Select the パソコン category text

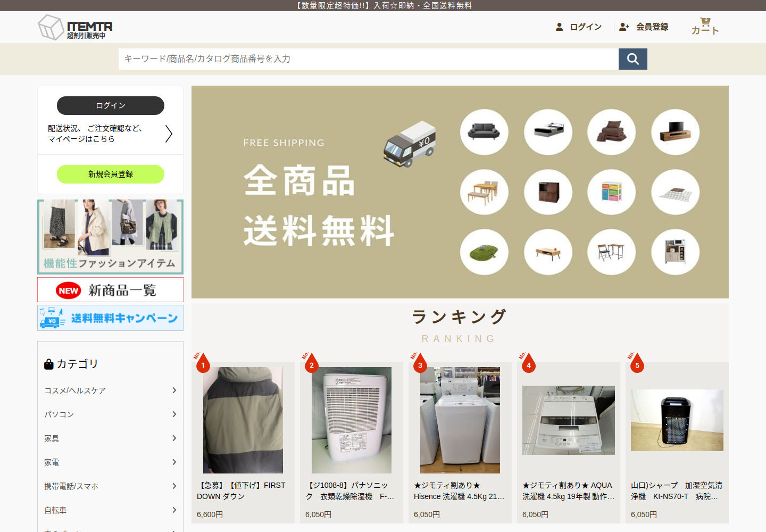(x=59, y=414)
